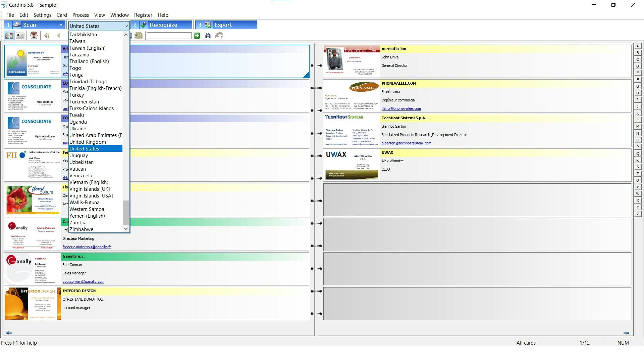Go to first card icon
644x354 pixels.
[x=47, y=36]
